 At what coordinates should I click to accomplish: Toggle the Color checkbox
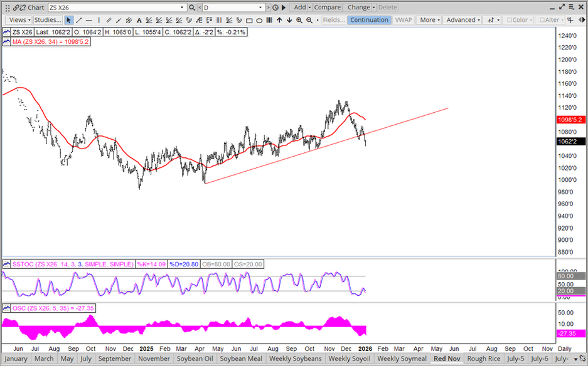[510, 20]
